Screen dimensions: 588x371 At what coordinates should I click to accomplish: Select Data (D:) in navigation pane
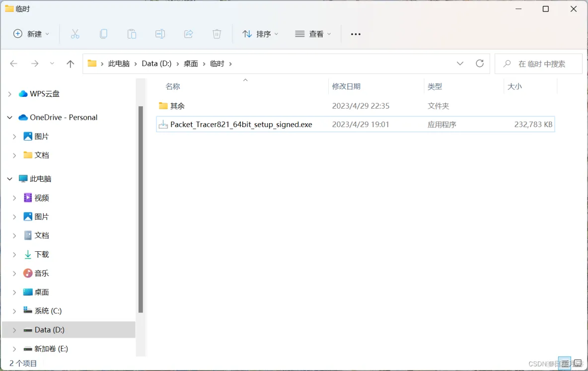pyautogui.click(x=69, y=330)
